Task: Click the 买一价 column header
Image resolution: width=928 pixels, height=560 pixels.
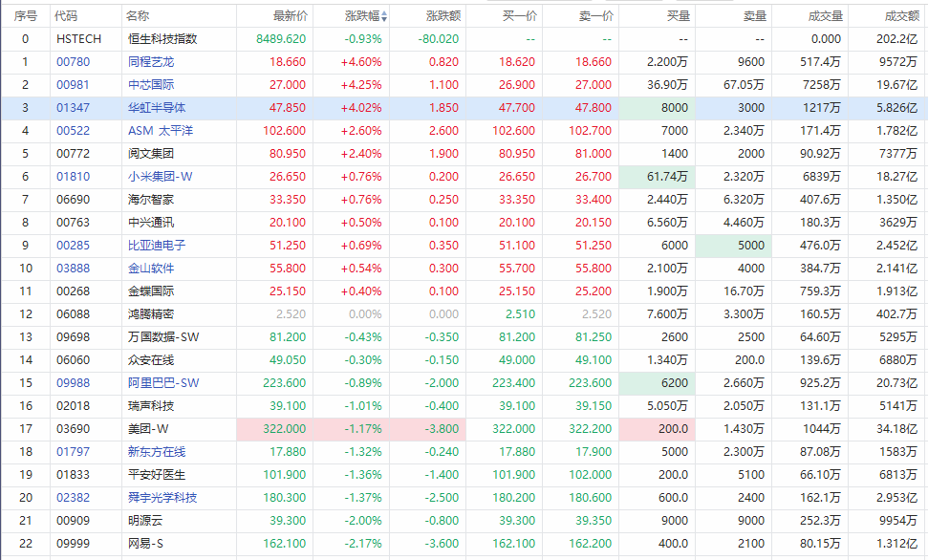Action: [520, 16]
